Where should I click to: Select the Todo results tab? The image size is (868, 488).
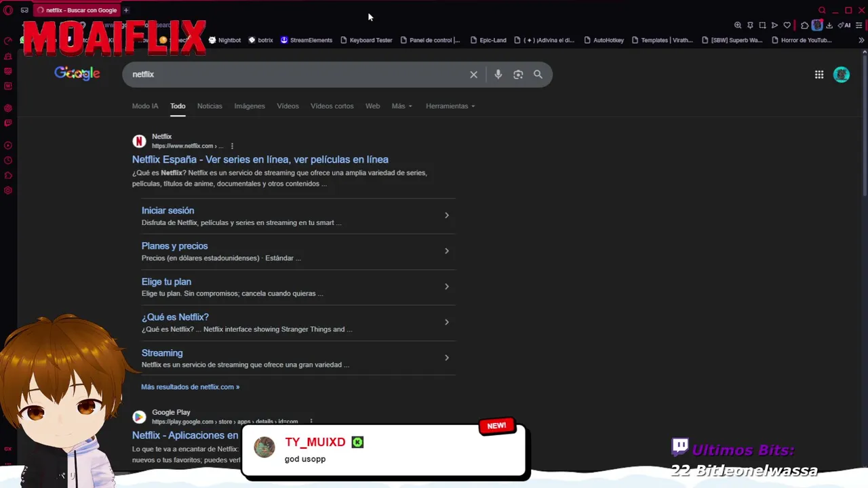[178, 106]
